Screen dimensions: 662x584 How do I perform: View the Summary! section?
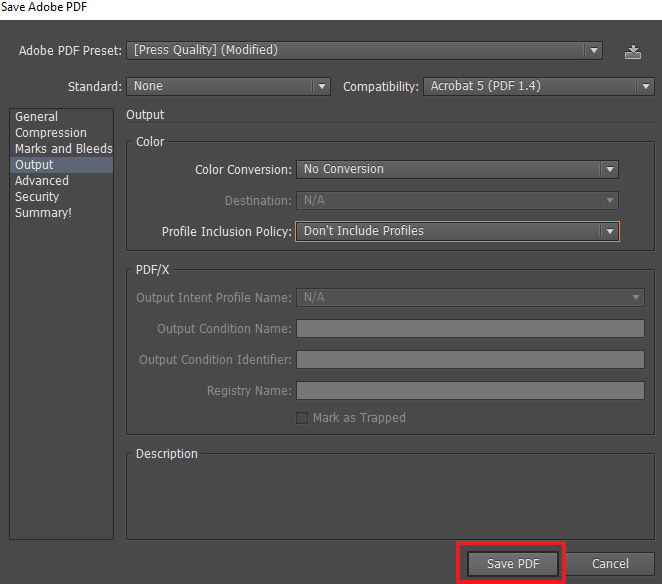click(43, 213)
